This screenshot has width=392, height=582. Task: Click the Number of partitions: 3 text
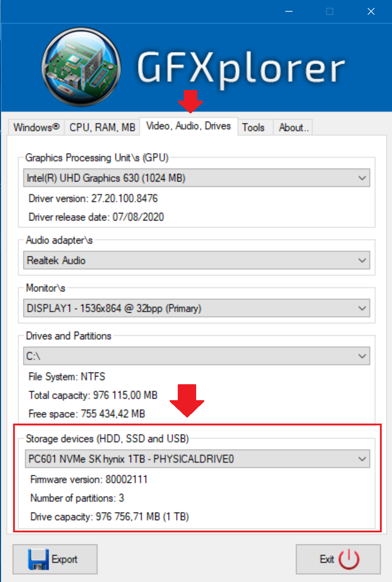pos(77,498)
